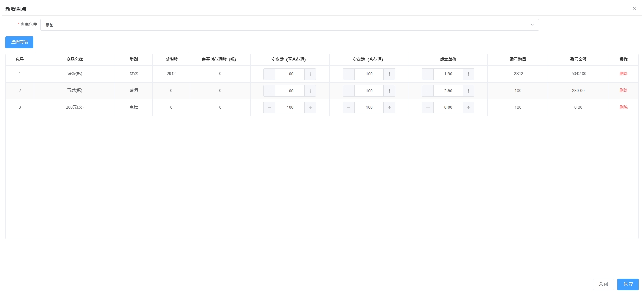Decrease 百威 成本单价 using minus icon
The width and height of the screenshot is (644, 294).
pyautogui.click(x=427, y=91)
